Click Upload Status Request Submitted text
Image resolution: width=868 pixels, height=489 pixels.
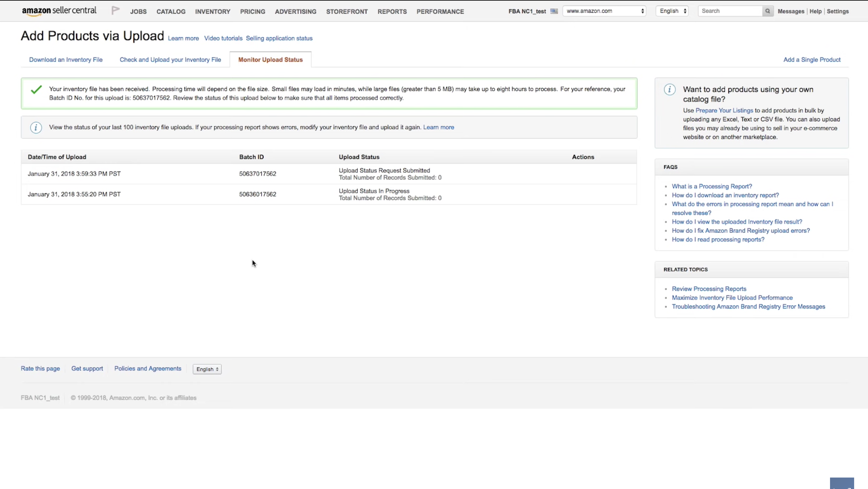coord(384,171)
